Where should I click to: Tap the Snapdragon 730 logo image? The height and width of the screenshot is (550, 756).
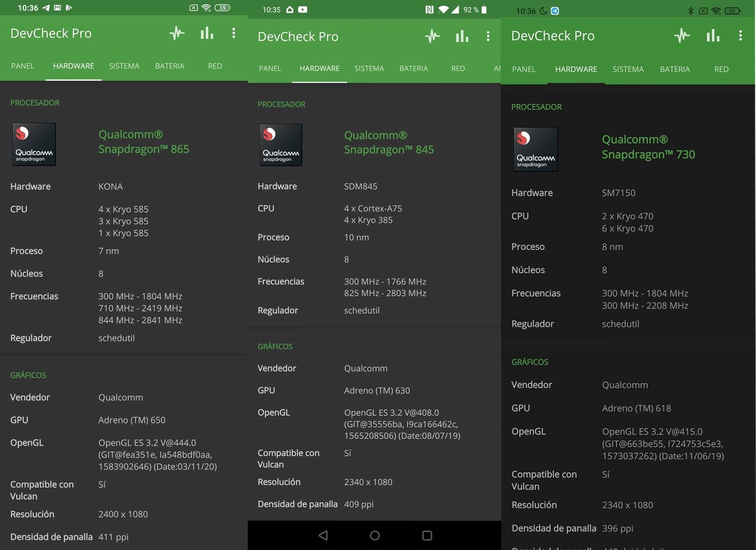click(535, 149)
